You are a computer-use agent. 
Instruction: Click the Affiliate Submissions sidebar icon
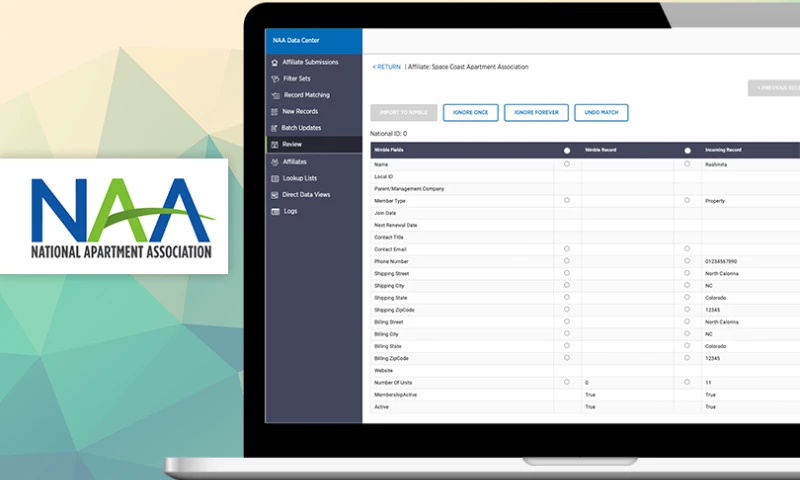[x=274, y=63]
